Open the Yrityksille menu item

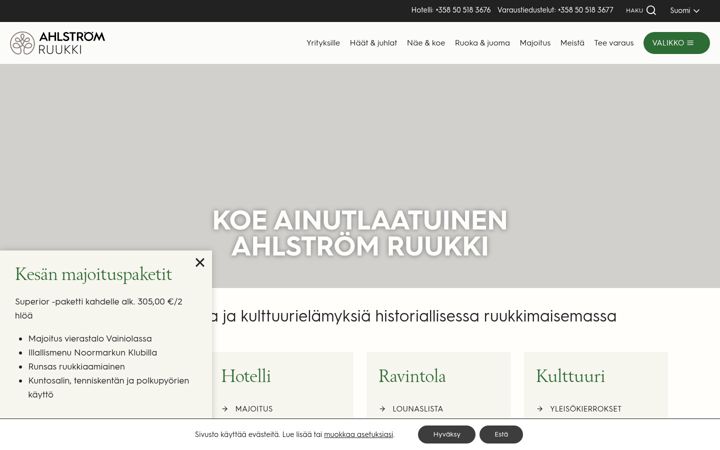click(x=323, y=43)
